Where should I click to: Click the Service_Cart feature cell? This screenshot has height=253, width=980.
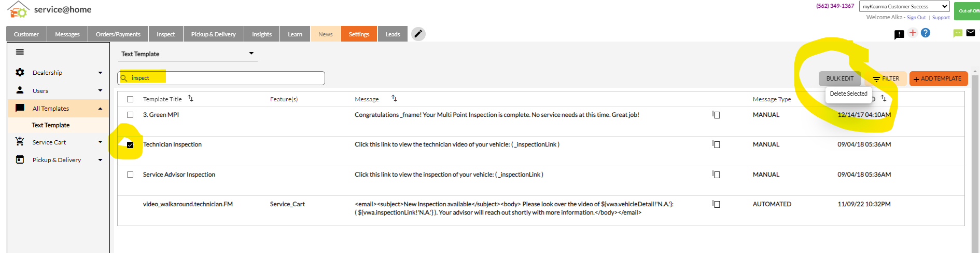coord(287,204)
